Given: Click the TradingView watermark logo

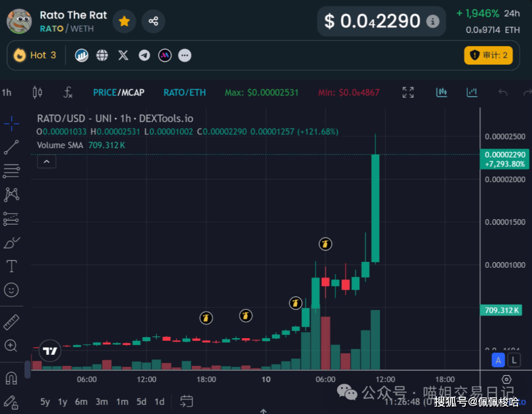Looking at the screenshot, I should coord(49,350).
